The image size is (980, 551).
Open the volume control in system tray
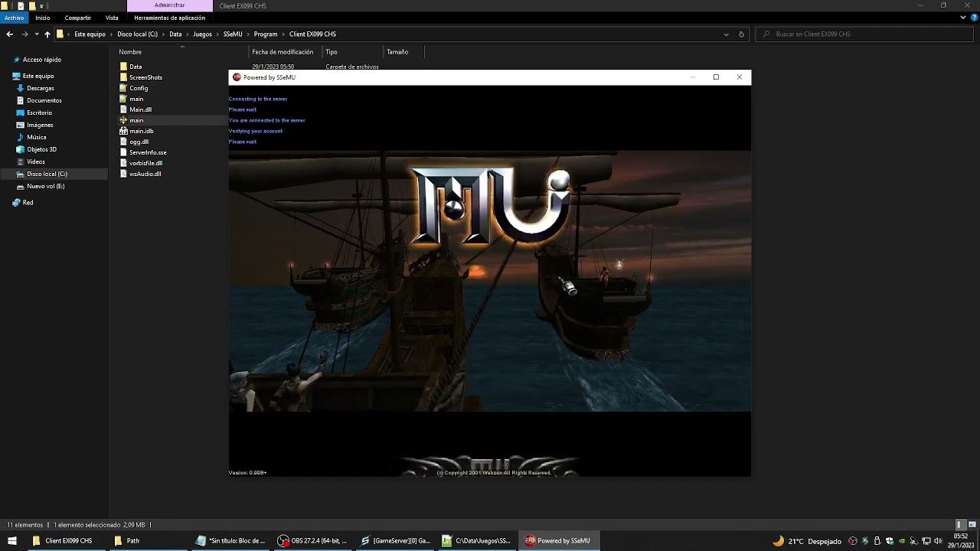click(x=938, y=541)
